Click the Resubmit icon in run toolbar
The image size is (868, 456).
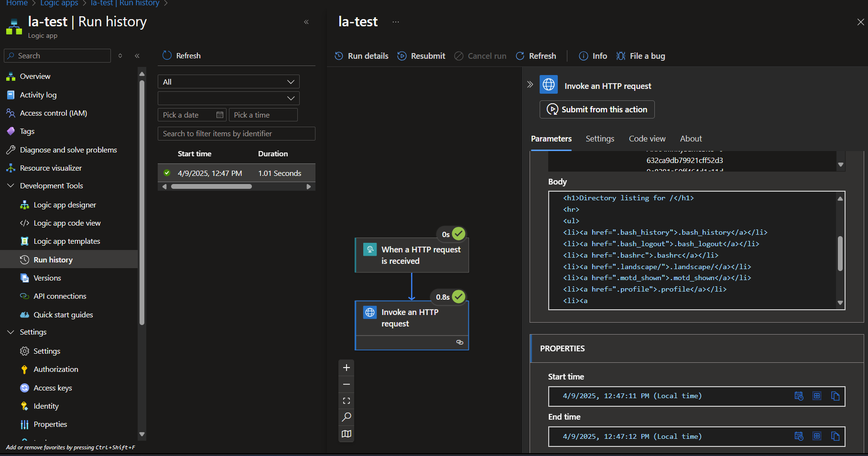[402, 56]
